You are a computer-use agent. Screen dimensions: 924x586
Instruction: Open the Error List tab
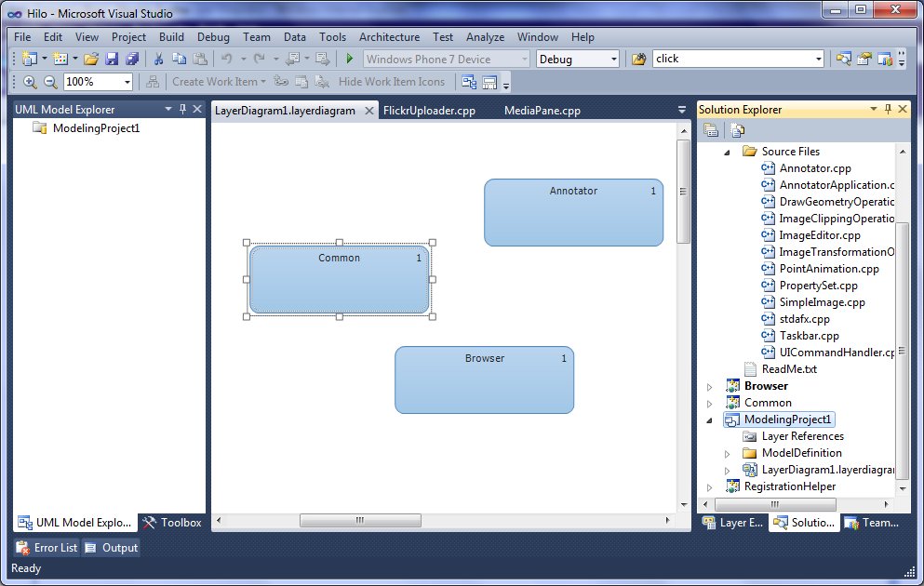click(x=47, y=548)
